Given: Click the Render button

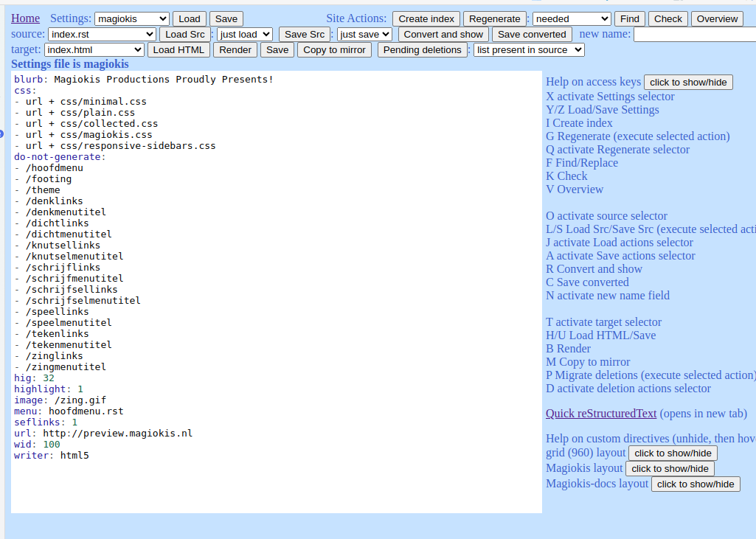Looking at the screenshot, I should (x=235, y=49).
